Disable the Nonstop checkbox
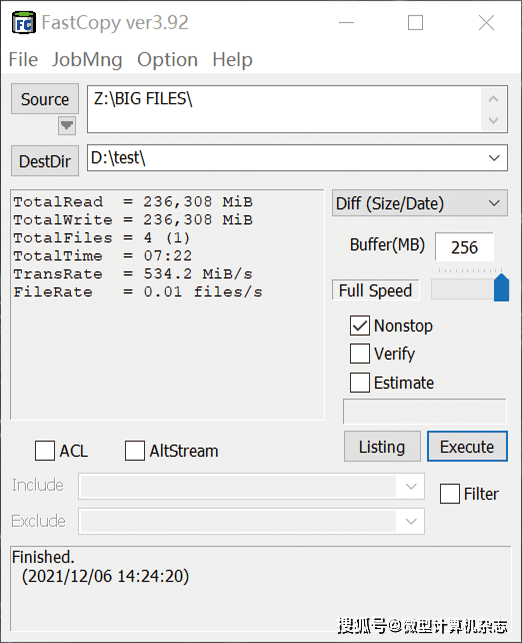The height and width of the screenshot is (643, 522). [360, 326]
